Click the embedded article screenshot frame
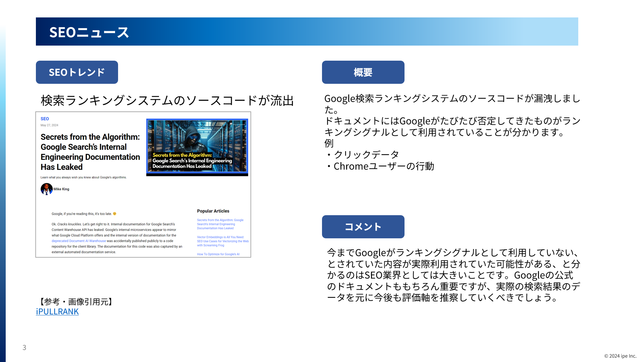 coord(143,184)
